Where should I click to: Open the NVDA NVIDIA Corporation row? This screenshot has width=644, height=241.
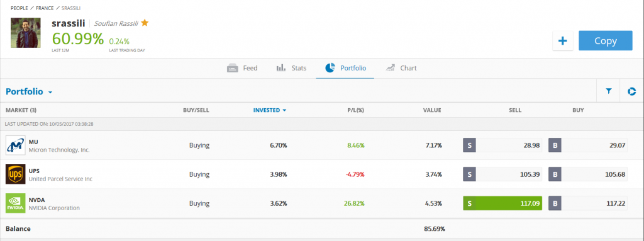322,204
